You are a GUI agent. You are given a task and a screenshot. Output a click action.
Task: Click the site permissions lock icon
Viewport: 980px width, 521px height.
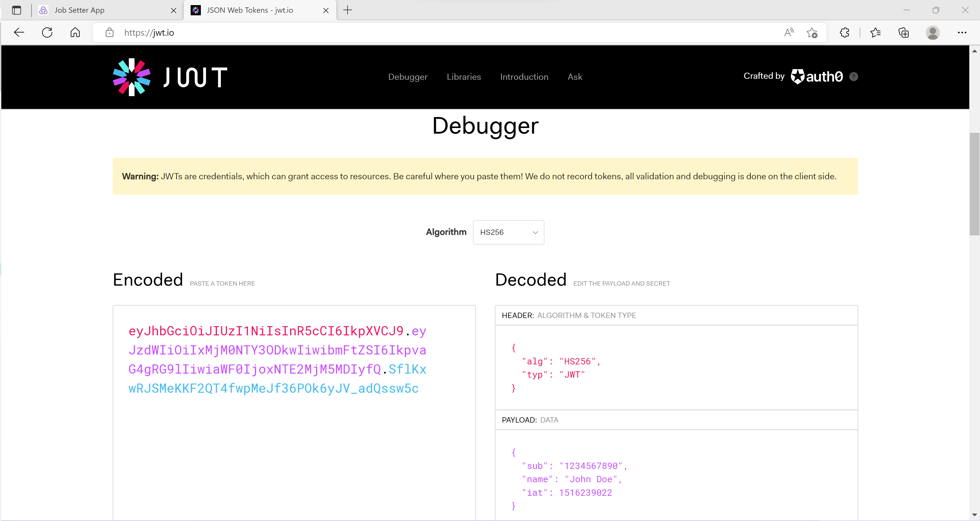(x=110, y=32)
